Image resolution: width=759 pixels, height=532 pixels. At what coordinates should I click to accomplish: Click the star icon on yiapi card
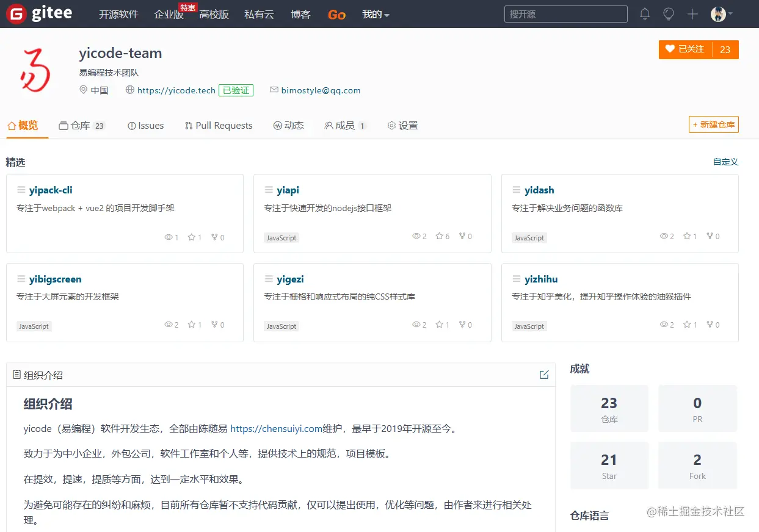(439, 235)
